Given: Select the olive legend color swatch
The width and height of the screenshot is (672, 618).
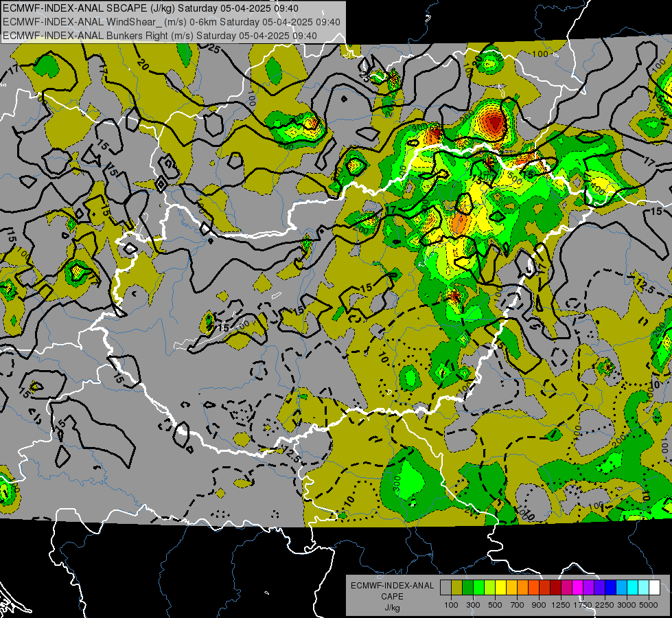Looking at the screenshot, I should [x=457, y=587].
